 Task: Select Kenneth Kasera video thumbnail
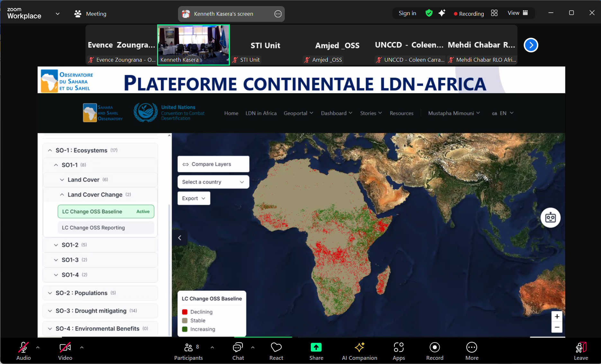click(193, 45)
